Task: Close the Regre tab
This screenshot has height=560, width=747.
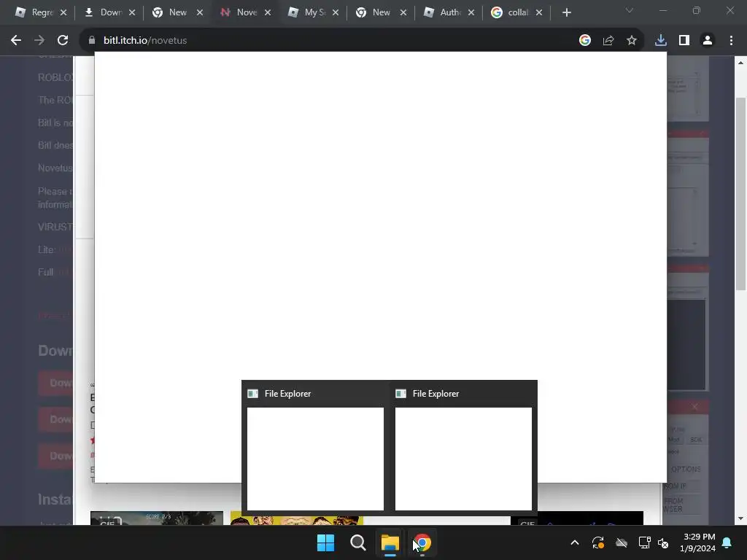Action: 63,12
